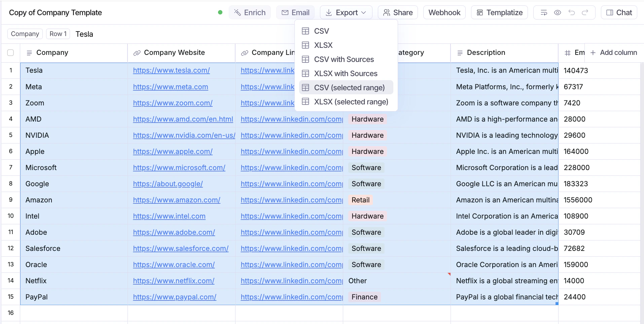Click row number 9
Viewport: 644px width, 324px height.
(x=11, y=200)
